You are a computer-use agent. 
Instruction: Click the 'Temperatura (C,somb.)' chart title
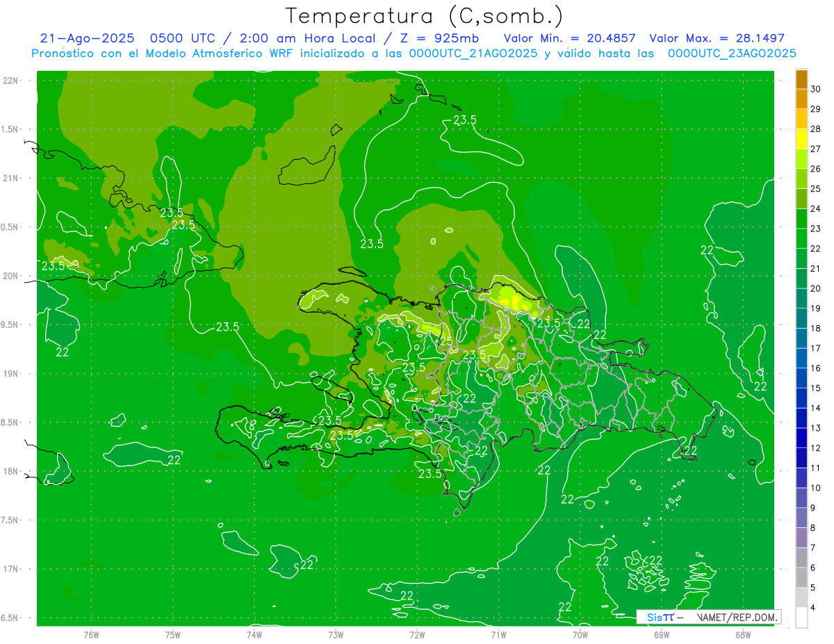[425, 16]
